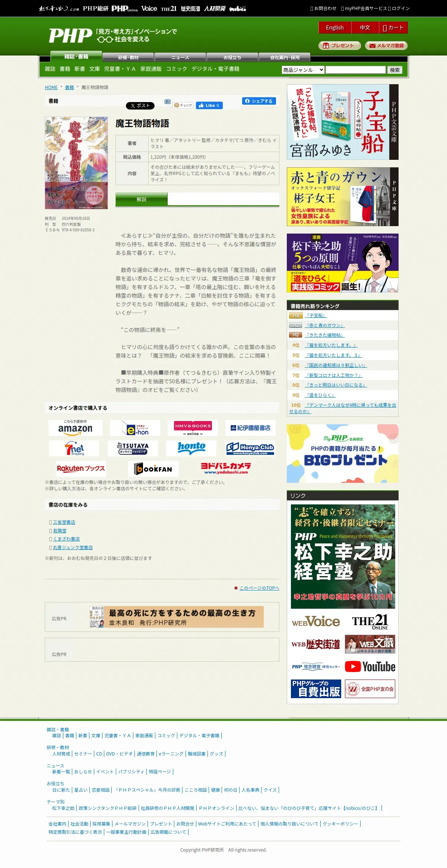Screen dimensions: 447x868
Task: Open ranking item 『赤と青のガウン』
Action: coord(324,325)
